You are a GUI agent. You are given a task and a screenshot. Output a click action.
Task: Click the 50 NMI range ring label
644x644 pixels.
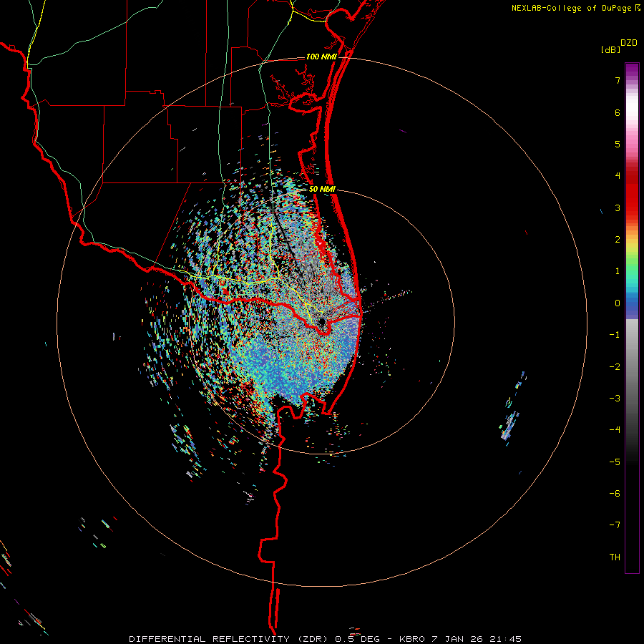(322, 190)
